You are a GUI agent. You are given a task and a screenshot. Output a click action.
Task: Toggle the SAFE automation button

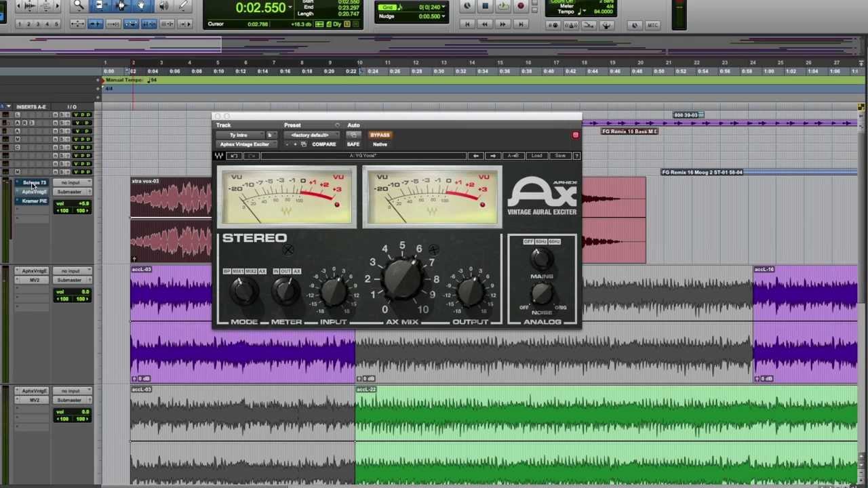[353, 144]
